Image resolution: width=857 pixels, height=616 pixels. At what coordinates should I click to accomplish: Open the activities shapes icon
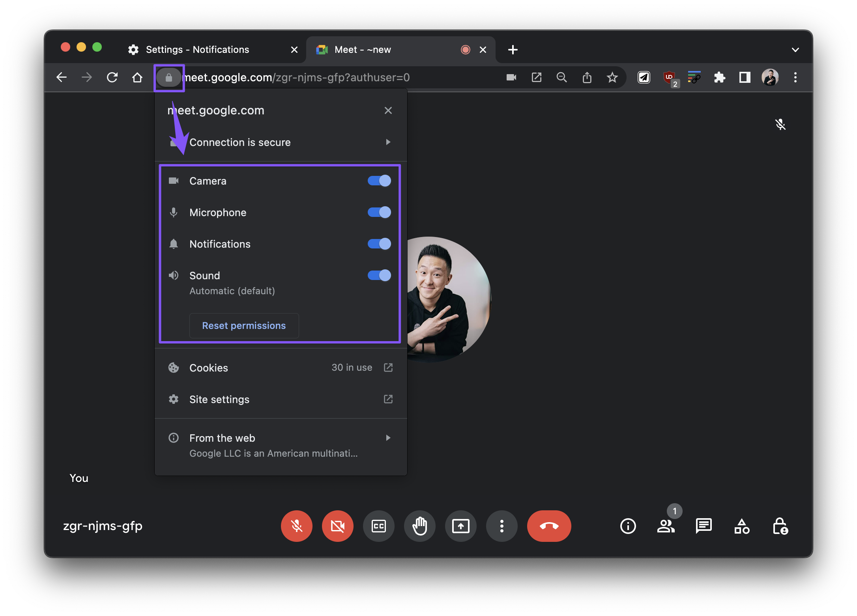point(741,526)
